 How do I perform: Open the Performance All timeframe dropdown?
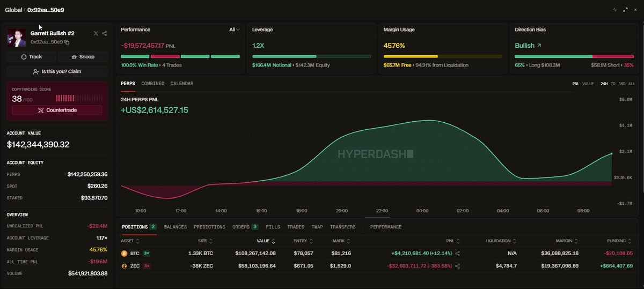click(x=234, y=29)
